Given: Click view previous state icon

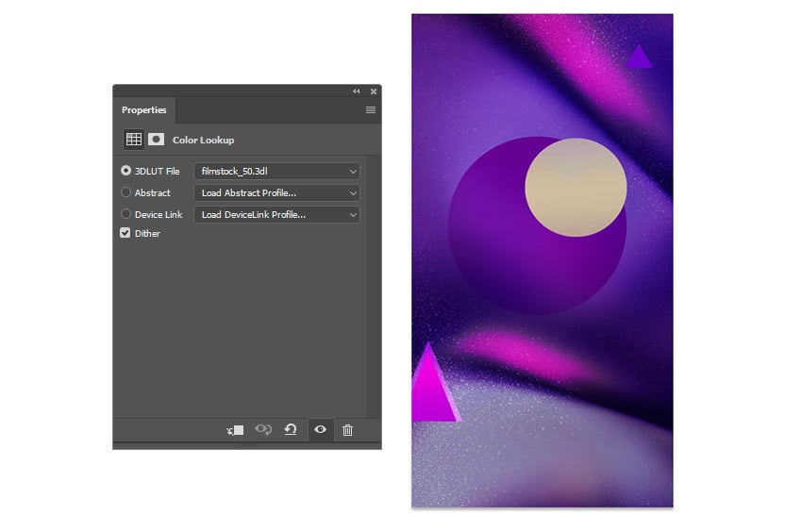Looking at the screenshot, I should (x=263, y=429).
